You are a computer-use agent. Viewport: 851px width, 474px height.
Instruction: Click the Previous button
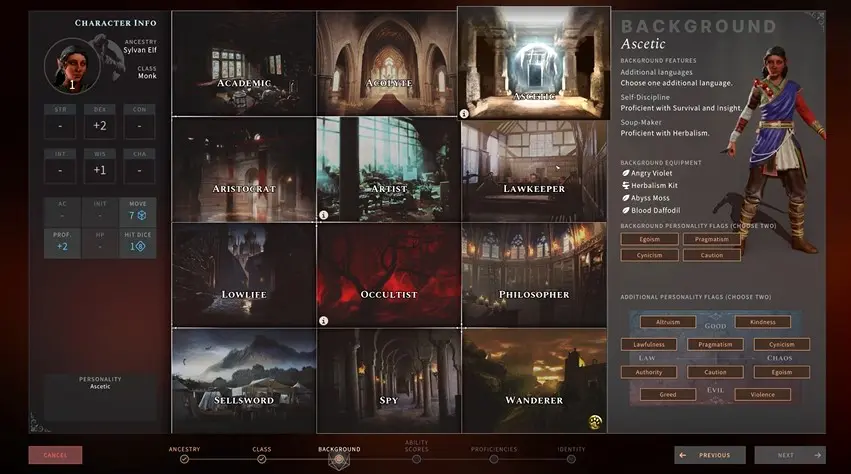point(709,455)
